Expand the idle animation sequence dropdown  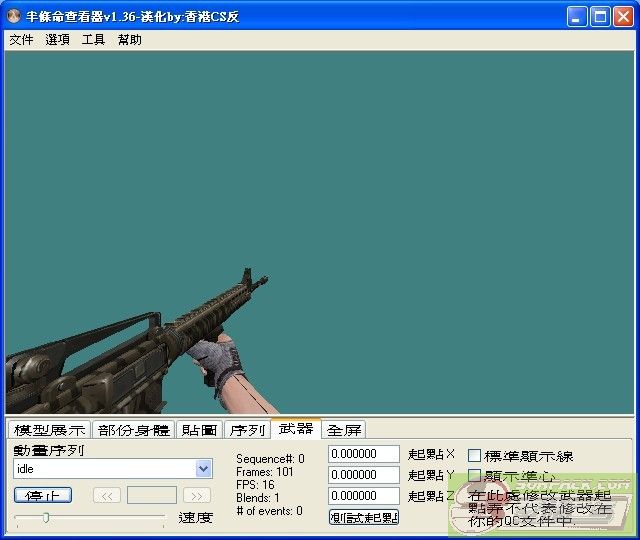coord(204,469)
